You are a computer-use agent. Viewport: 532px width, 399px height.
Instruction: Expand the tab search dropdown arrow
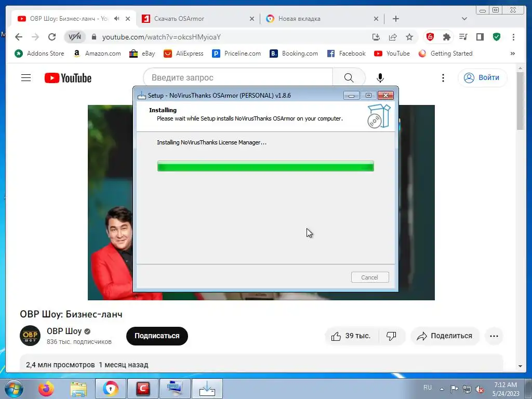464,19
